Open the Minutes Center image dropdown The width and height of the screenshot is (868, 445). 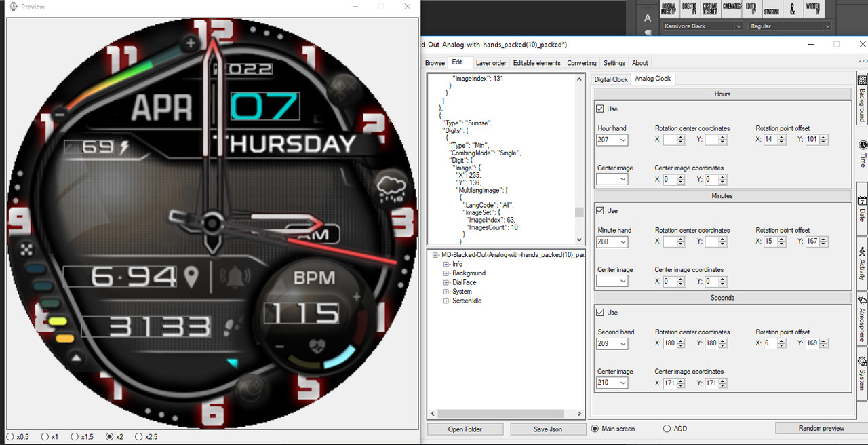612,281
